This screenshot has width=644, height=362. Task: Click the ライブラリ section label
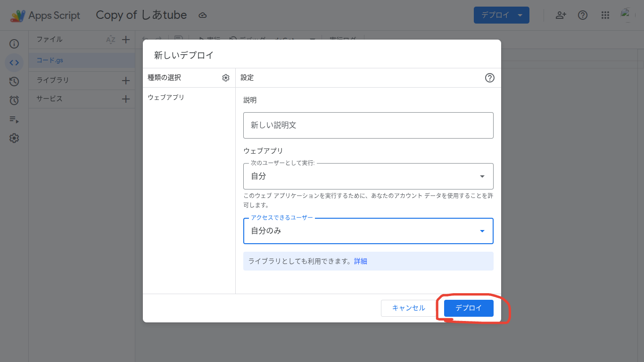click(x=53, y=80)
